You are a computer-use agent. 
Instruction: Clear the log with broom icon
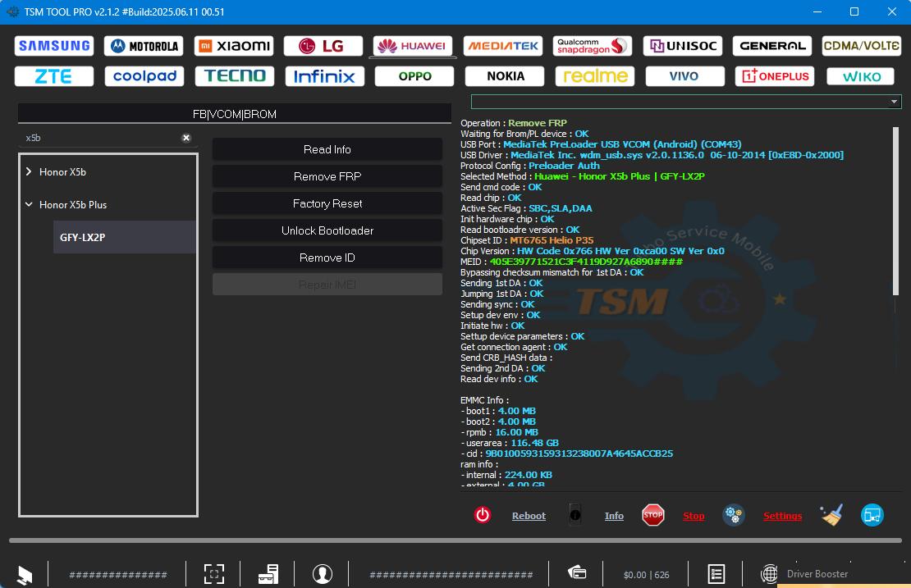(x=831, y=515)
